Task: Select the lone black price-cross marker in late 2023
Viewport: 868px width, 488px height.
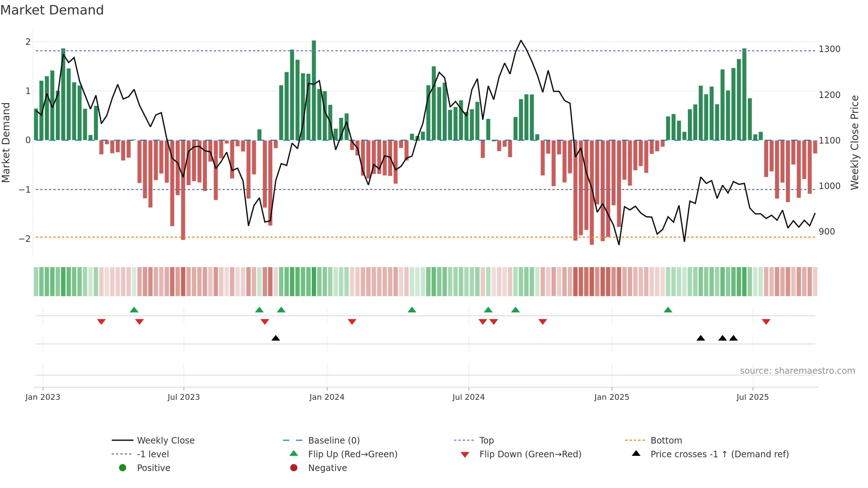Action: (276, 338)
